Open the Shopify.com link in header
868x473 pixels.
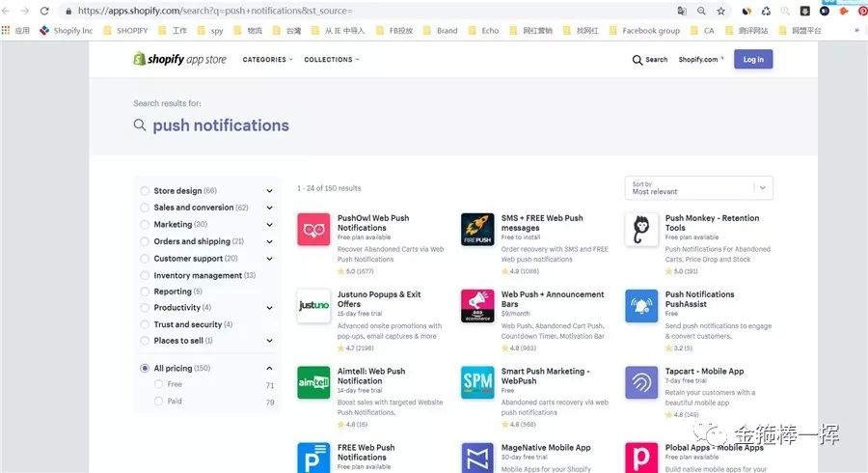(x=700, y=60)
